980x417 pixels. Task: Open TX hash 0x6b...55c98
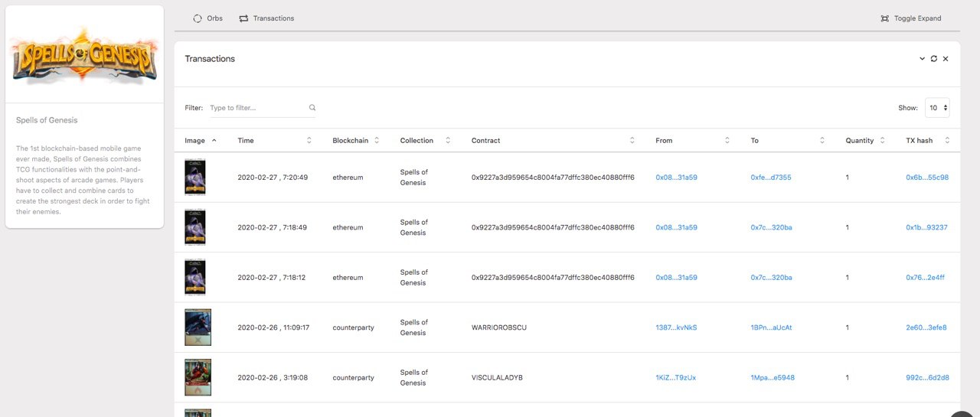coord(927,178)
